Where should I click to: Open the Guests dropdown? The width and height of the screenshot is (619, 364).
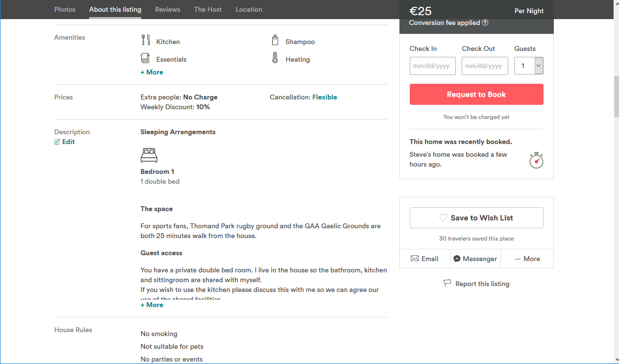[x=528, y=66]
